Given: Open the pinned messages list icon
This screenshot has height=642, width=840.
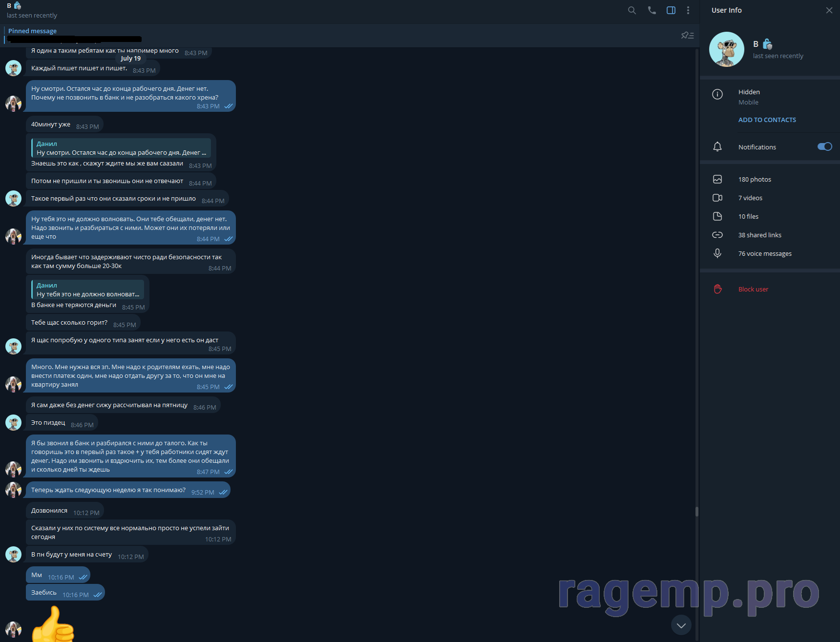Looking at the screenshot, I should coord(687,35).
